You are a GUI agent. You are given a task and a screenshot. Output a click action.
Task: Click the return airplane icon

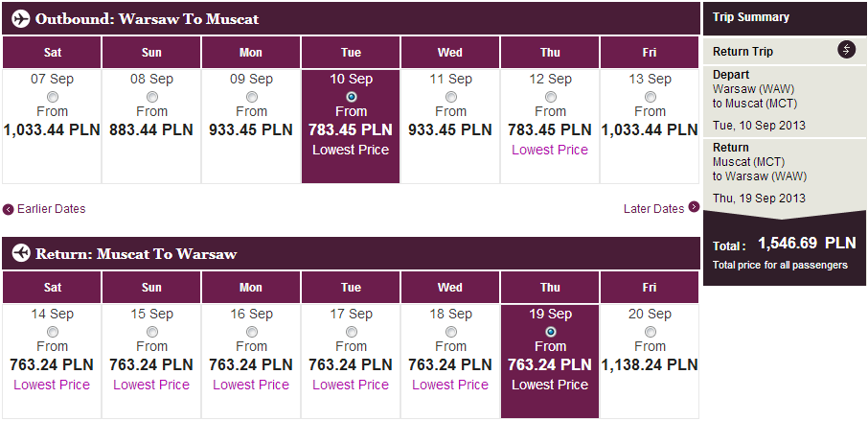pos(19,254)
